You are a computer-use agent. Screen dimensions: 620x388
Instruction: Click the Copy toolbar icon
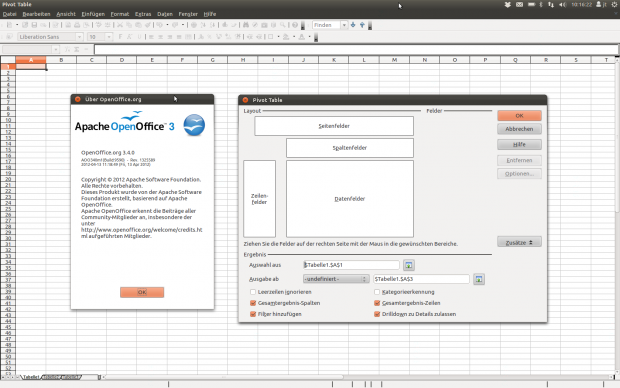[129, 25]
